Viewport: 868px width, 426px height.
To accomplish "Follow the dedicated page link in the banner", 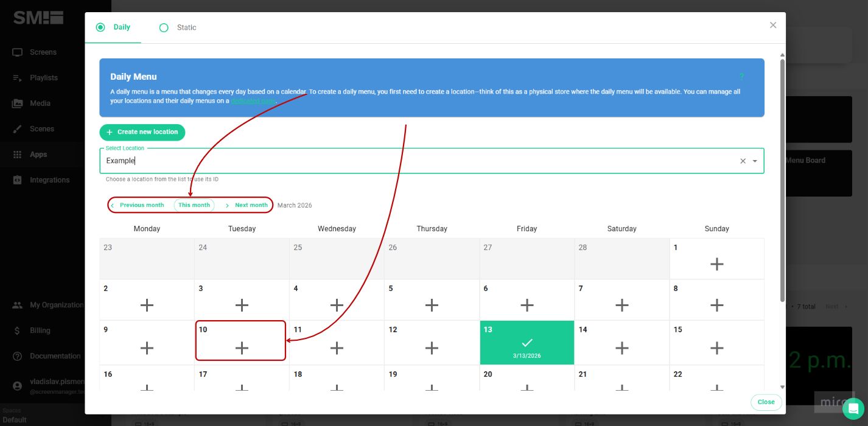I will [253, 101].
